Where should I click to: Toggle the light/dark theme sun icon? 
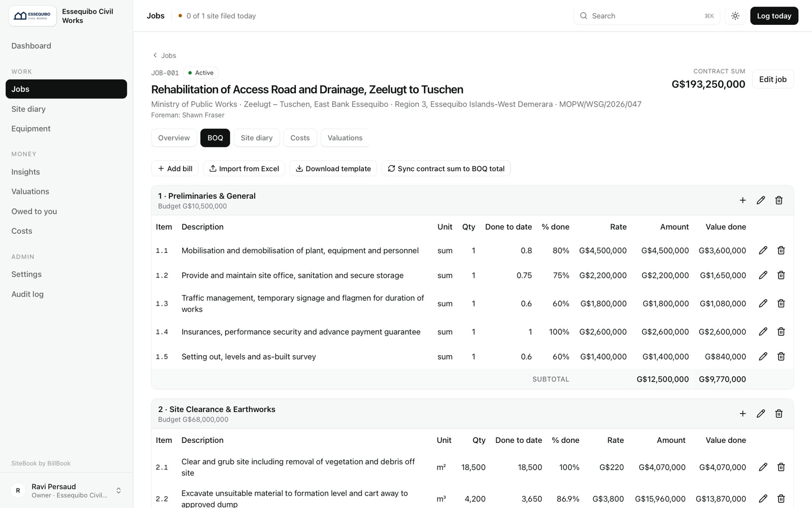tap(735, 16)
